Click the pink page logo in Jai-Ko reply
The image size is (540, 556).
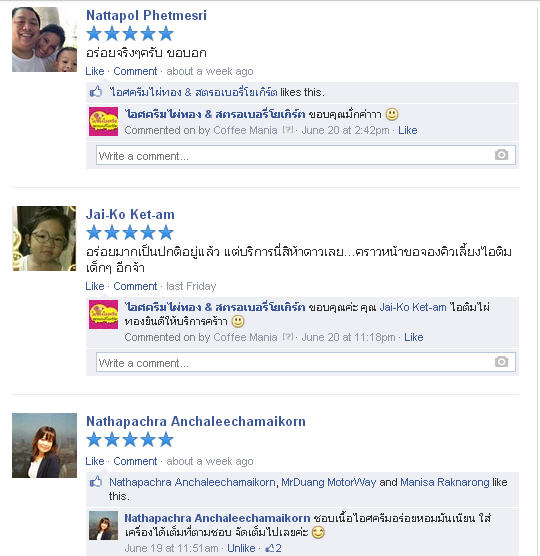tap(103, 315)
